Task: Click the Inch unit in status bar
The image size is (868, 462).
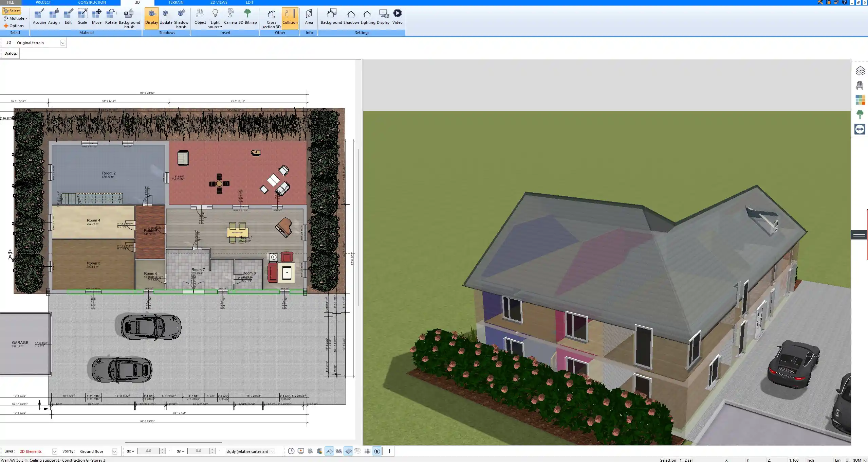Action: tap(810, 460)
